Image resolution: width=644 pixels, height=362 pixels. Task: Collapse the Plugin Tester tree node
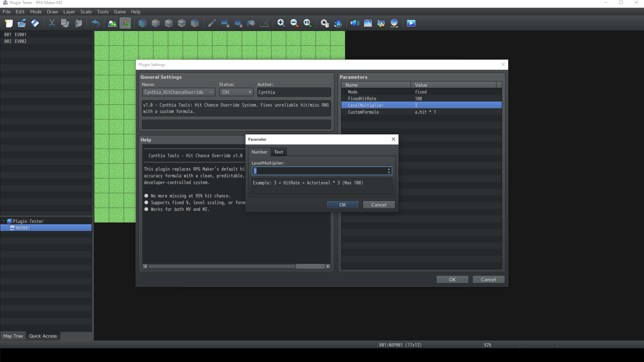click(3, 221)
